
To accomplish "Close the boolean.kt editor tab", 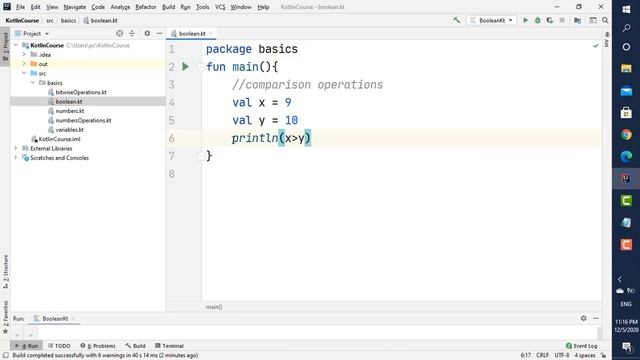I will [x=211, y=33].
